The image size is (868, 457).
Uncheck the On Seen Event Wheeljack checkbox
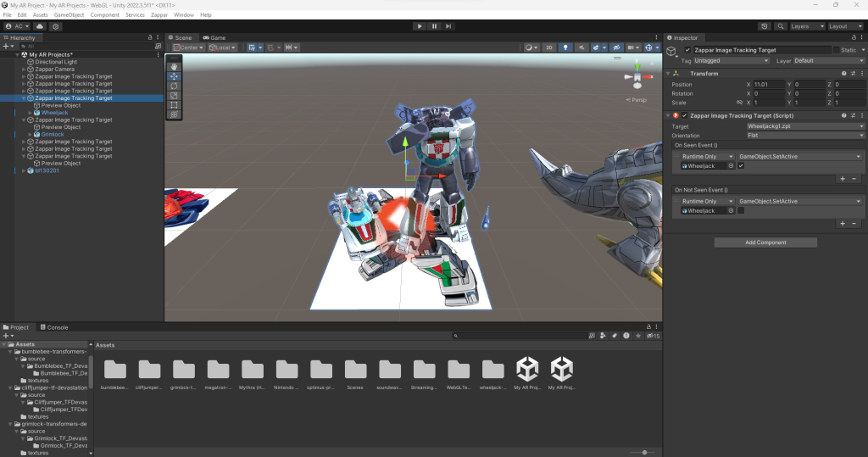coord(741,166)
